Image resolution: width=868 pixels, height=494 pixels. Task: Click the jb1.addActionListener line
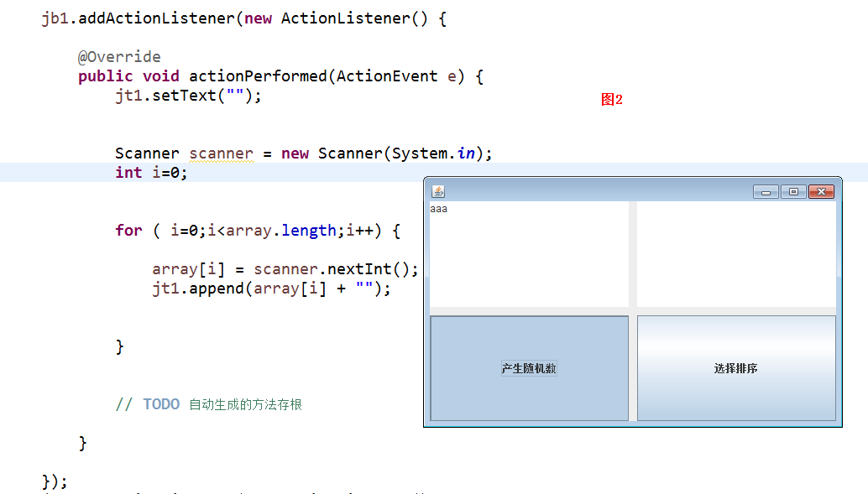pos(244,18)
